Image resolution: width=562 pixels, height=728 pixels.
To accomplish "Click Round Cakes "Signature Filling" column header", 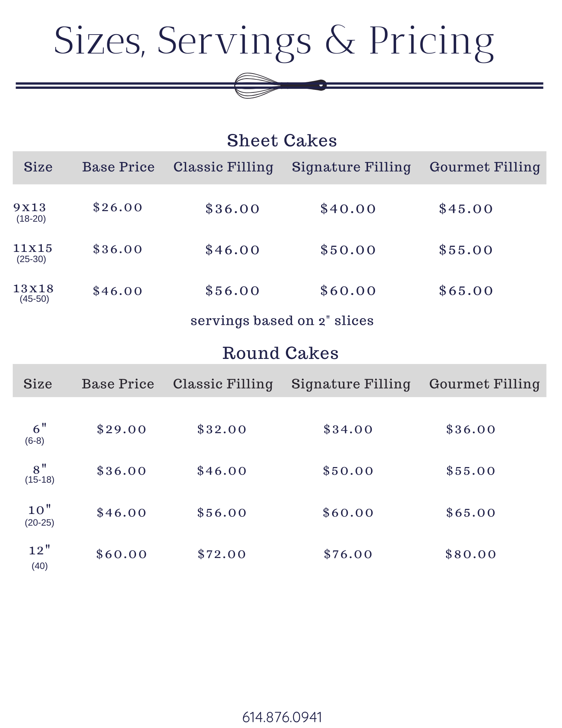I will click(351, 384).
